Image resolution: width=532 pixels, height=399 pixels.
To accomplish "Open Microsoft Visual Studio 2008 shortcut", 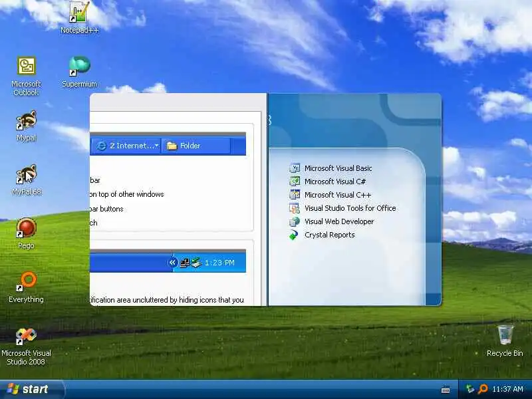I will click(x=26, y=346).
